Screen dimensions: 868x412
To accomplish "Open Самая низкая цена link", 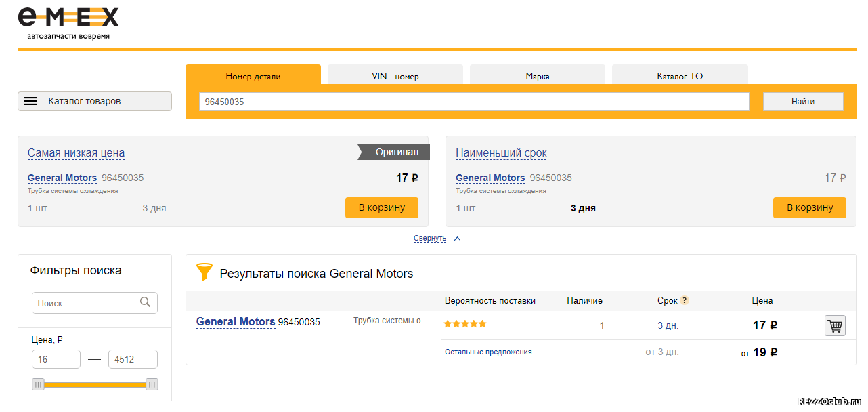I will point(76,153).
